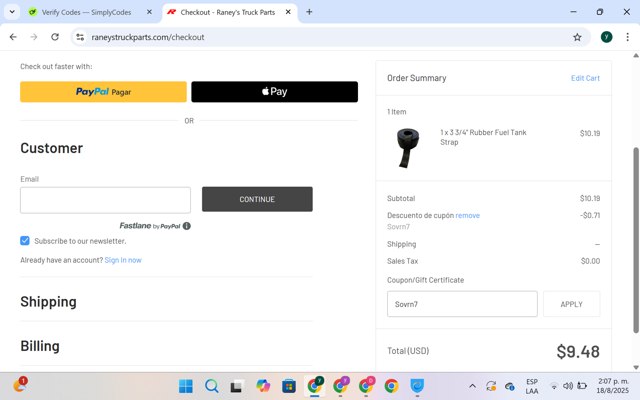
Task: Open Wi-Fi network settings in tray
Action: [x=554, y=386]
